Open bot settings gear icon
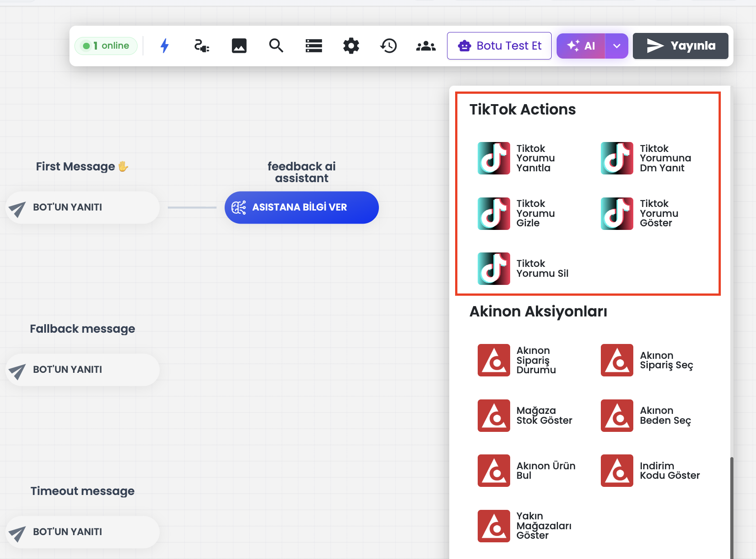 [351, 46]
